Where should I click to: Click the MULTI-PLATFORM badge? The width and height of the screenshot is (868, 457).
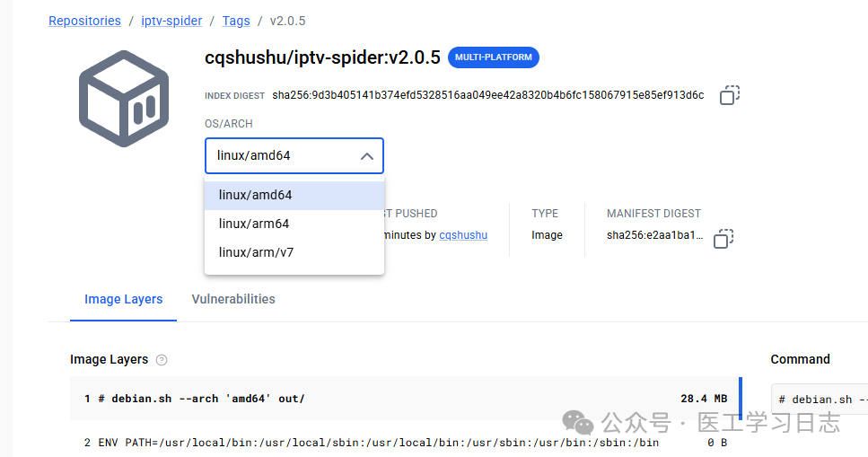pos(493,57)
